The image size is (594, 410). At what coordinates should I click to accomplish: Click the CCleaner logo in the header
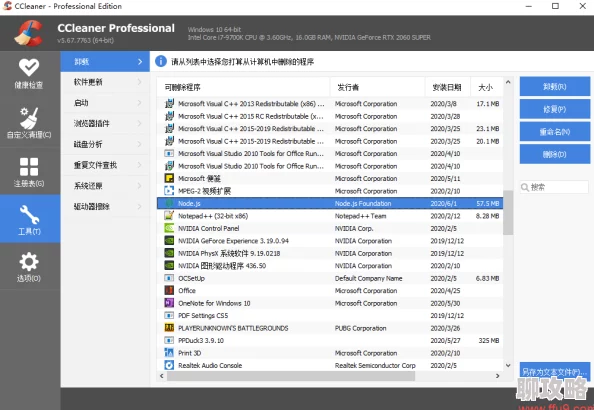28,33
